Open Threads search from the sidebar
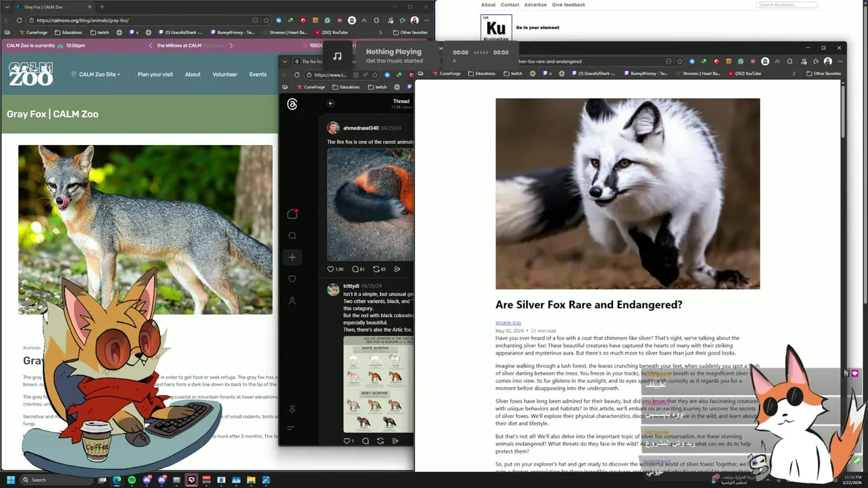 point(292,236)
